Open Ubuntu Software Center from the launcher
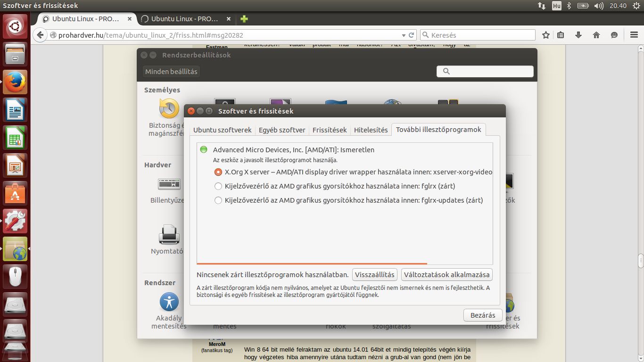 (15, 193)
